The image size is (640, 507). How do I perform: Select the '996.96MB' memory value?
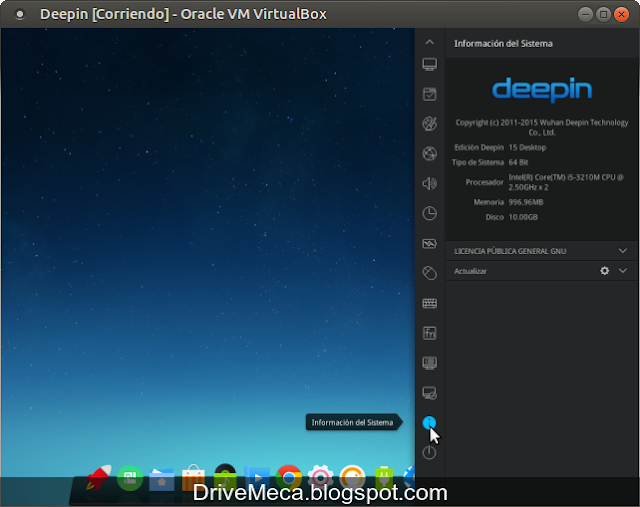[526, 202]
